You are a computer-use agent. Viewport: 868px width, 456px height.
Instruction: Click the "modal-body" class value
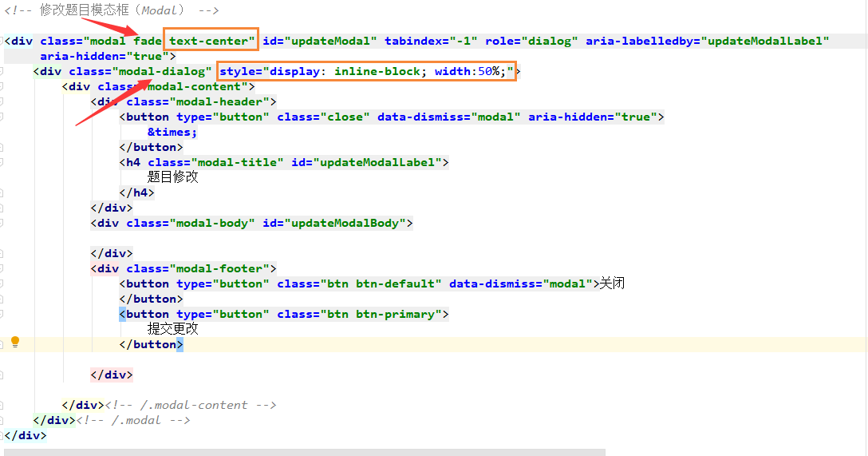click(x=212, y=224)
